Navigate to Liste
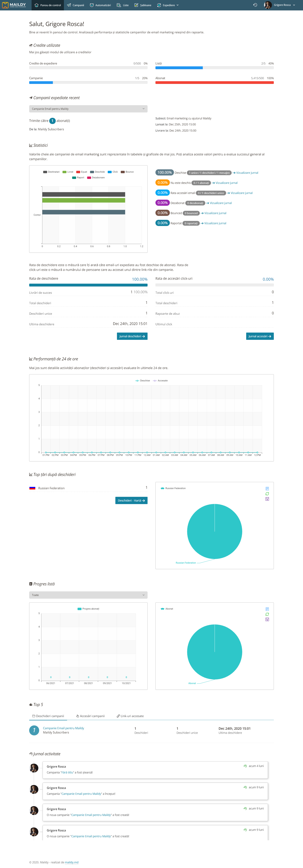Screen dimensions: 303x868 coord(123,5)
